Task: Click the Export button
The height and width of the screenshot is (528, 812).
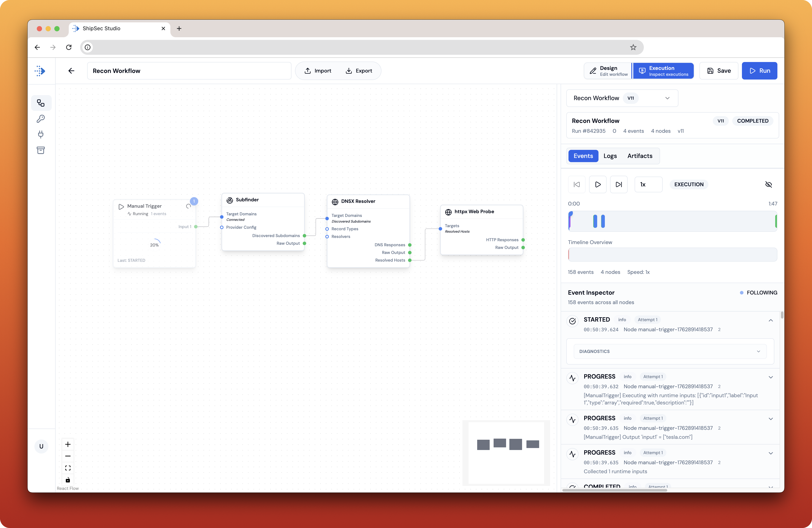Action: click(359, 71)
